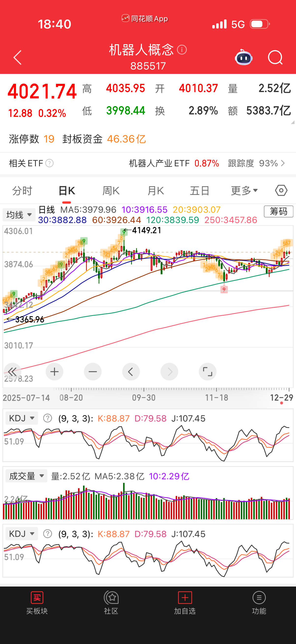Tap the 筹码 button
Screen dimensions: 296x644
pos(279,211)
